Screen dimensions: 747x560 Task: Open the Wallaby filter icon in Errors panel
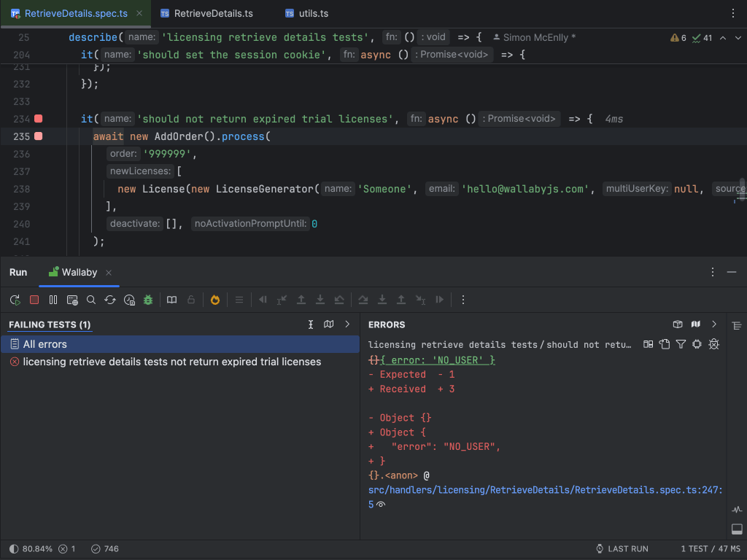click(680, 343)
